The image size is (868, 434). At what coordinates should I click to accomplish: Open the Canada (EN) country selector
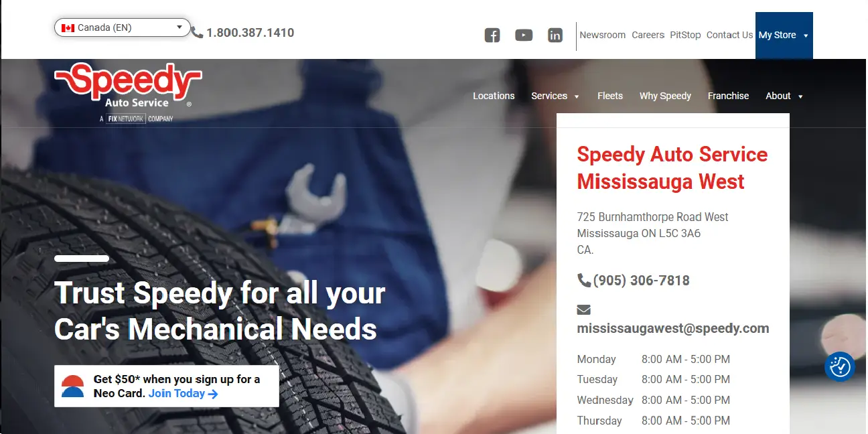click(123, 27)
